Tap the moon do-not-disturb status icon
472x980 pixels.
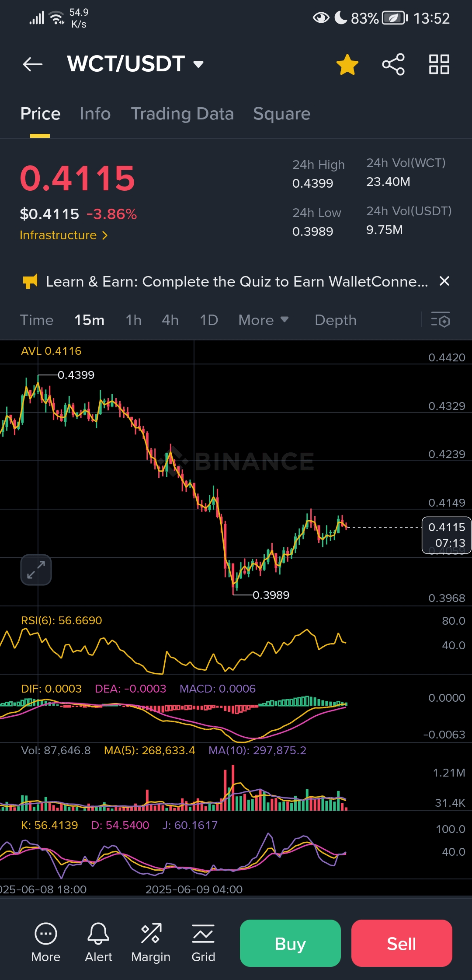pos(340,18)
